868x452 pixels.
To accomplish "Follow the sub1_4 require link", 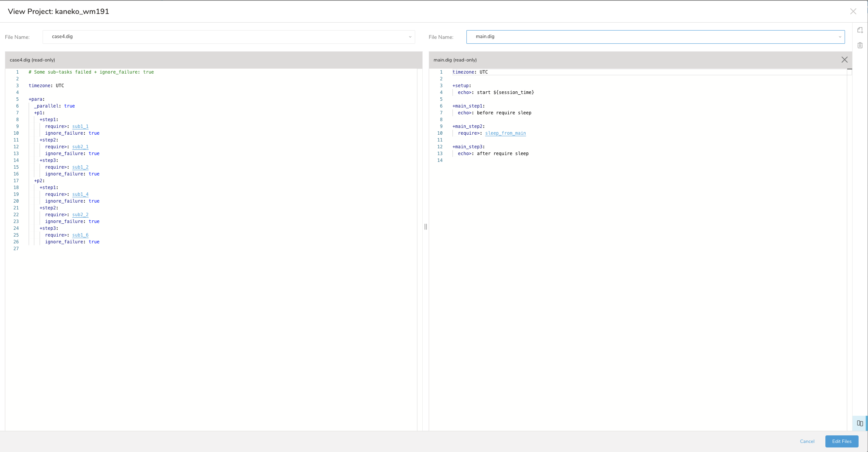I will click(x=80, y=194).
